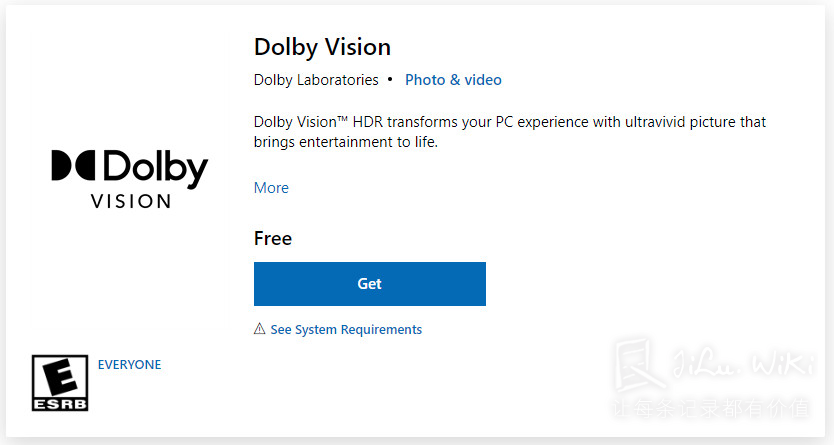Click the ESRB E rating badge
Screen dimensions: 834x445
60,383
